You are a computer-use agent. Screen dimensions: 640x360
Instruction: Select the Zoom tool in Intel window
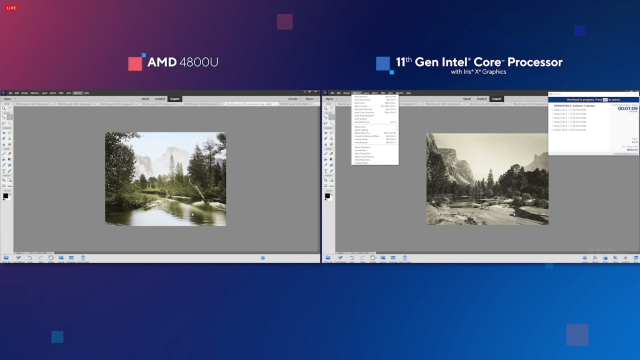click(326, 108)
